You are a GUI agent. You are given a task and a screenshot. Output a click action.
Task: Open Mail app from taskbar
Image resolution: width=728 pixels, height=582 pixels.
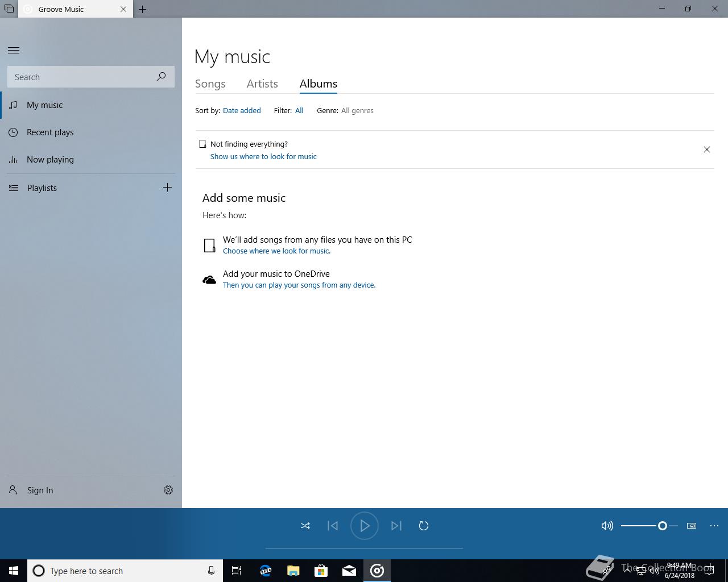click(x=349, y=571)
